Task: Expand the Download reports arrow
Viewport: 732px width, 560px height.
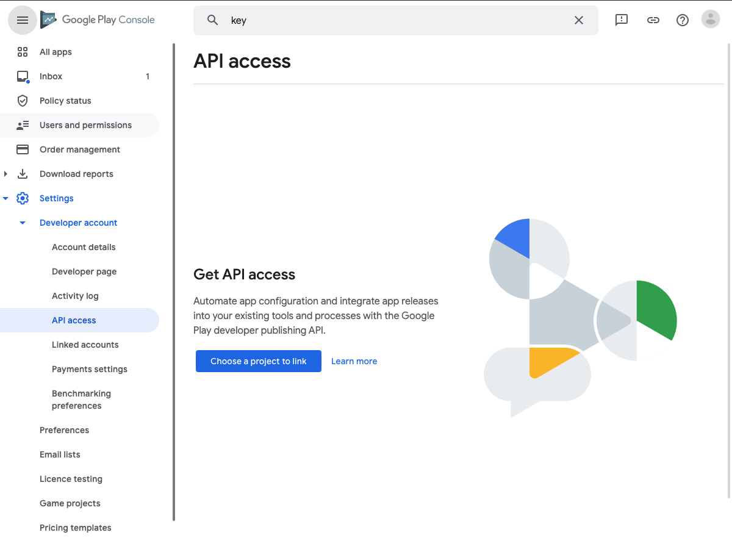Action: click(5, 174)
